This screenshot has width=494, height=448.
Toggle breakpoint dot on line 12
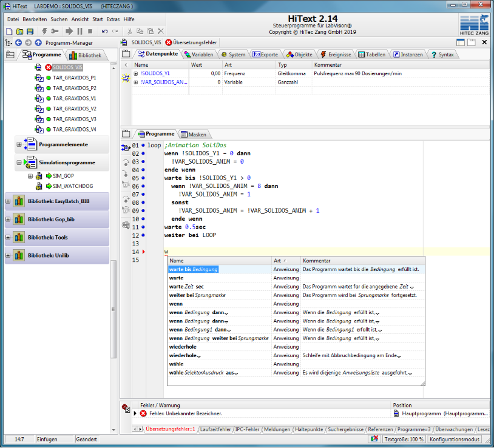pos(143,235)
